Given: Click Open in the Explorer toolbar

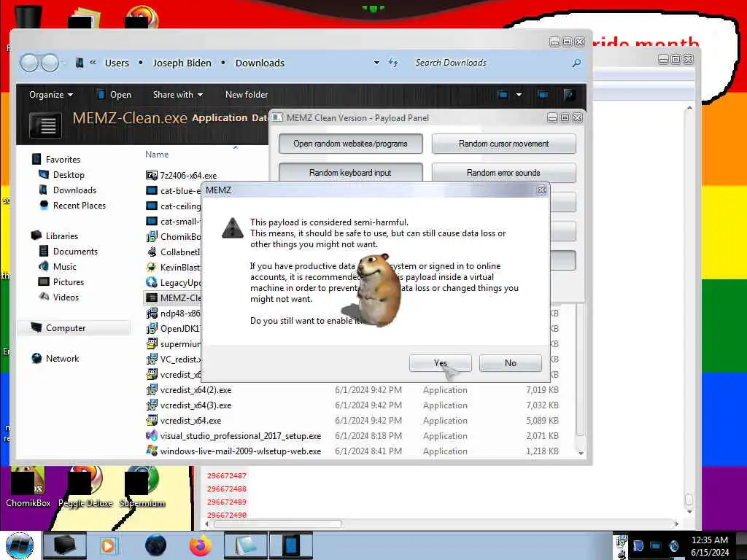Looking at the screenshot, I should coord(115,95).
